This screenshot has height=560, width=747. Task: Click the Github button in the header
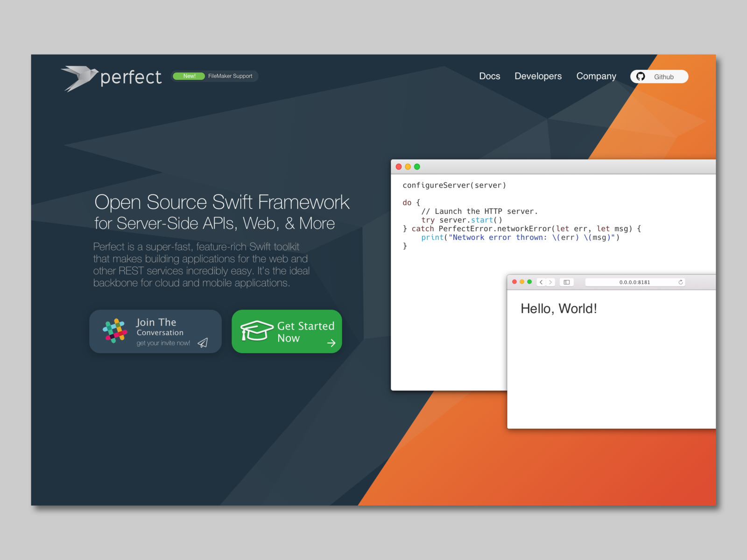[x=659, y=77]
